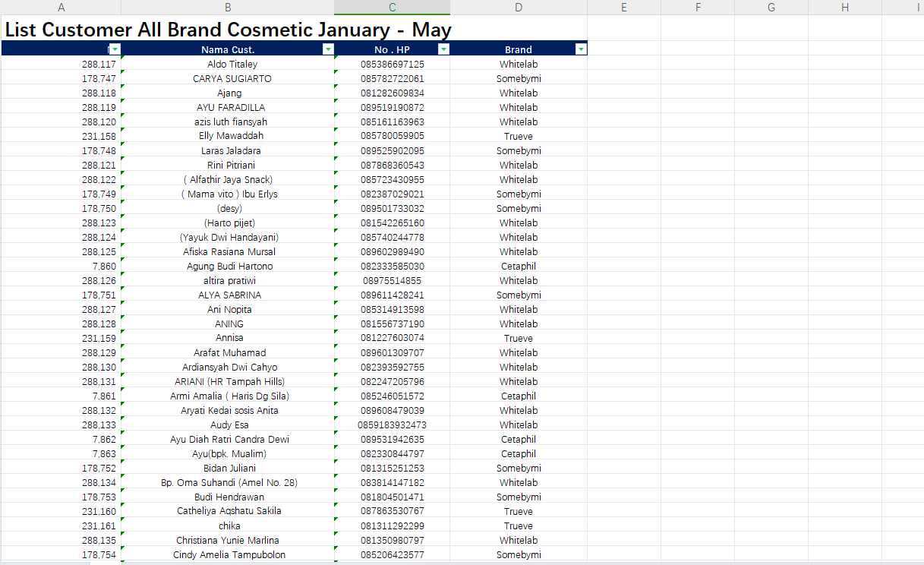924x565 pixels.
Task: Select cell Armi Amalia ( Haris Dg Sila)
Action: pos(228,396)
